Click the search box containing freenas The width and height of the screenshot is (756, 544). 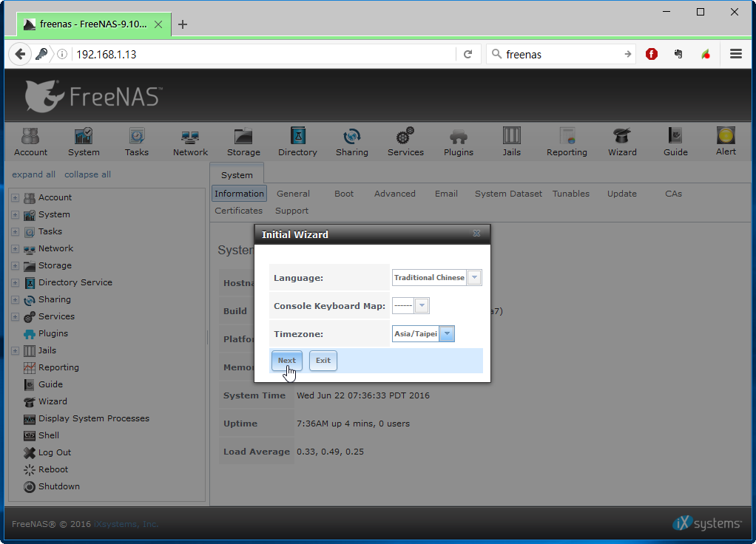click(x=561, y=54)
